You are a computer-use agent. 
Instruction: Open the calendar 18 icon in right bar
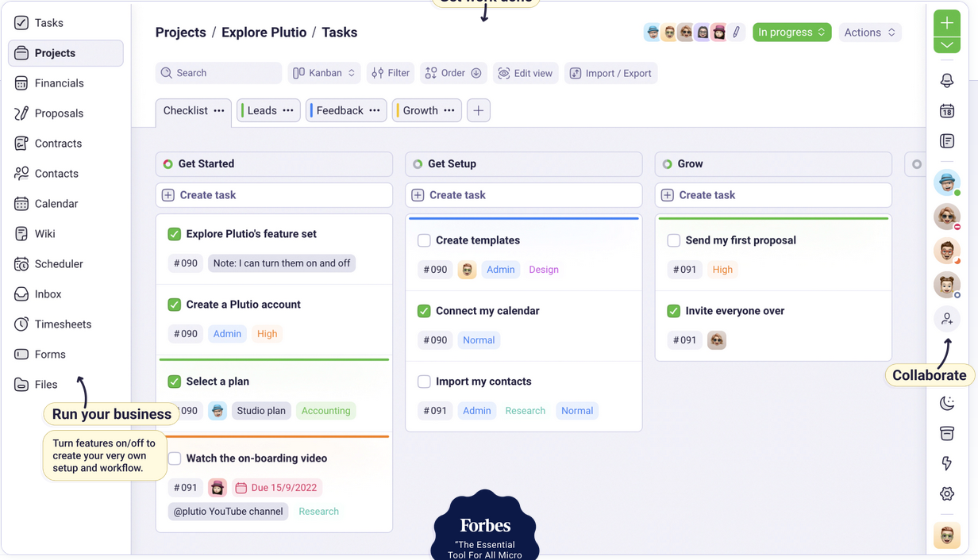(947, 111)
